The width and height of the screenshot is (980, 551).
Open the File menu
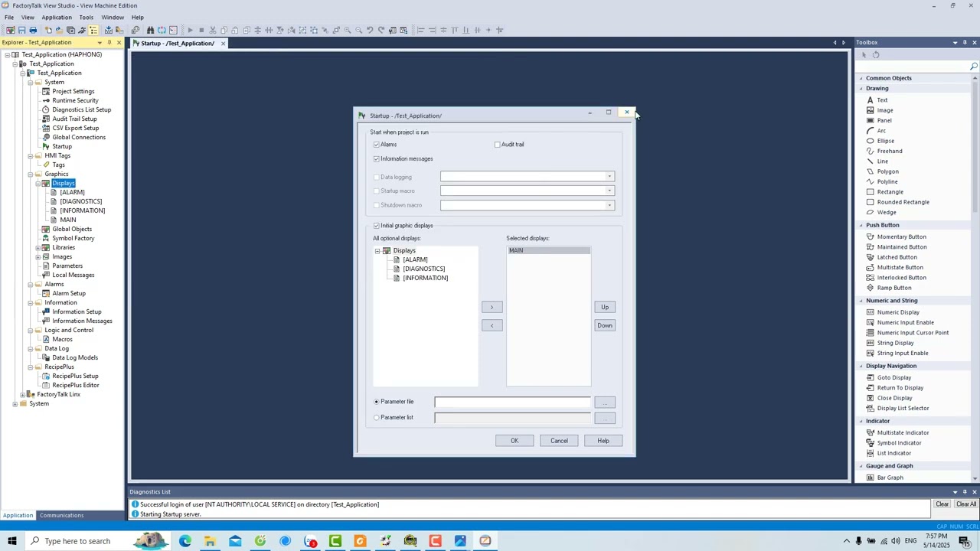click(x=9, y=17)
